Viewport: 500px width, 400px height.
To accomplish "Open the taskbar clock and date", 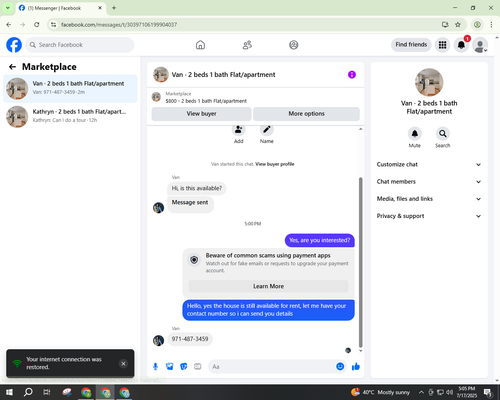I will 467,392.
